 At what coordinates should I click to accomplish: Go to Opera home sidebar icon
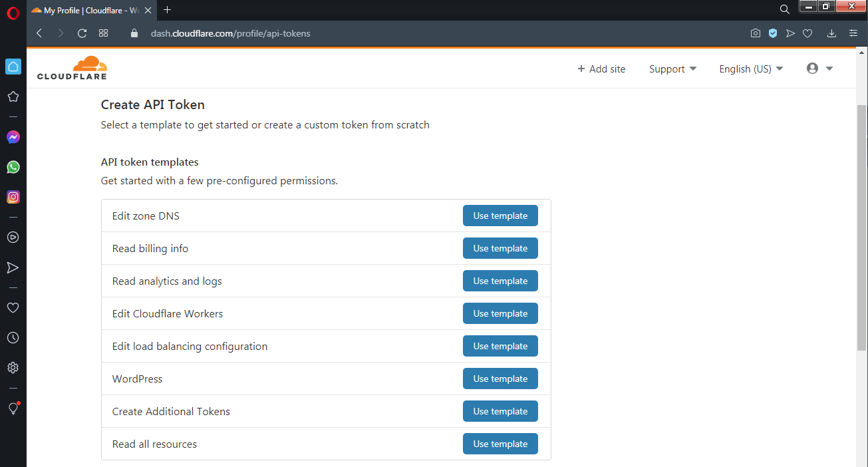coord(13,67)
